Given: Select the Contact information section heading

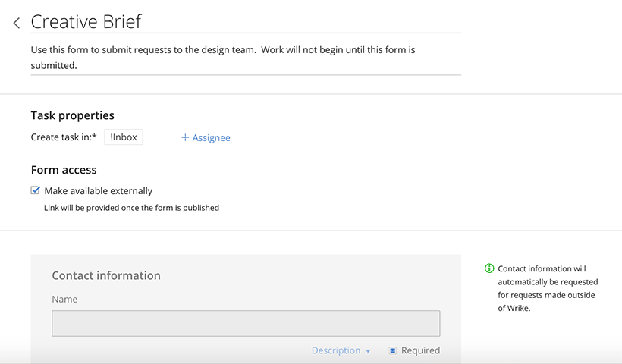Looking at the screenshot, I should click(106, 275).
